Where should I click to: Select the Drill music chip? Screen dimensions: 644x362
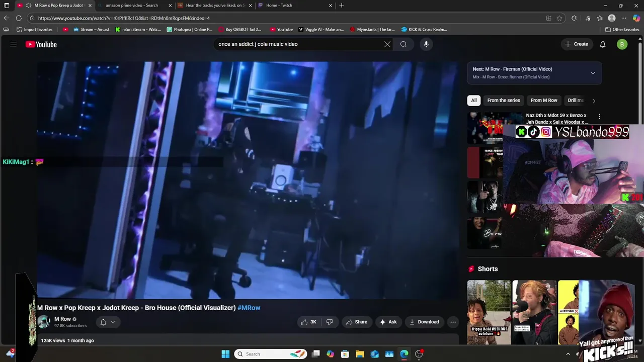click(575, 100)
